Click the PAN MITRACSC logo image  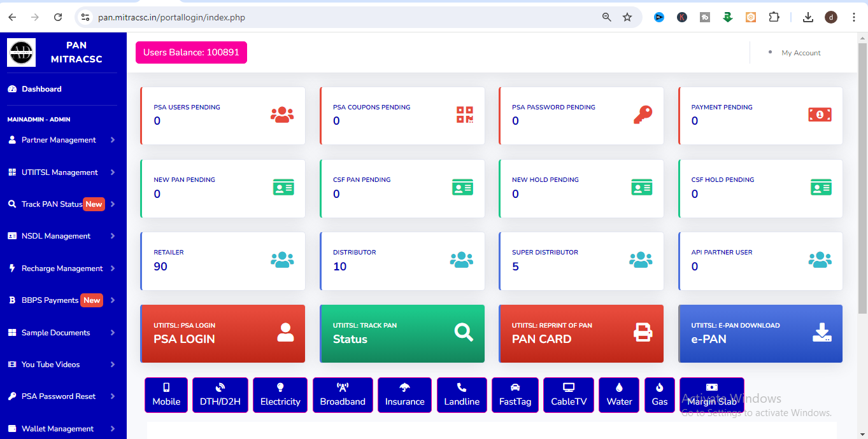pyautogui.click(x=21, y=52)
